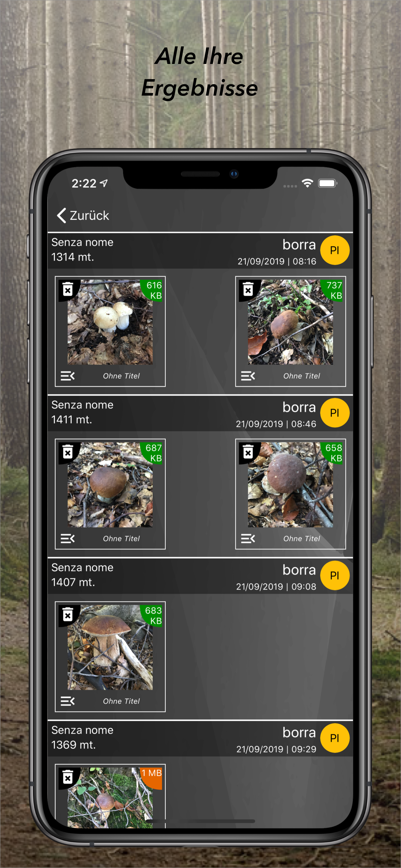Image resolution: width=401 pixels, height=868 pixels.
Task: Open the 1407 mt. entry header
Action: coord(200,576)
